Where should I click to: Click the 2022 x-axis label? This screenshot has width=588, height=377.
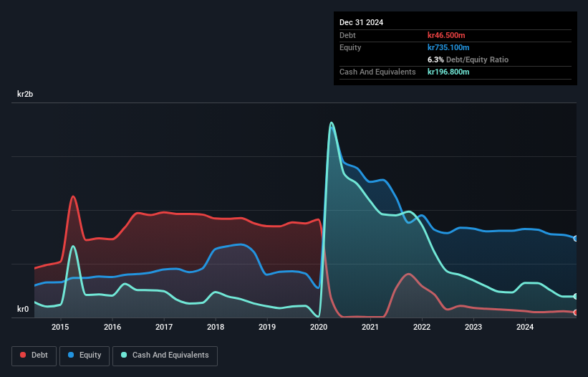click(422, 327)
